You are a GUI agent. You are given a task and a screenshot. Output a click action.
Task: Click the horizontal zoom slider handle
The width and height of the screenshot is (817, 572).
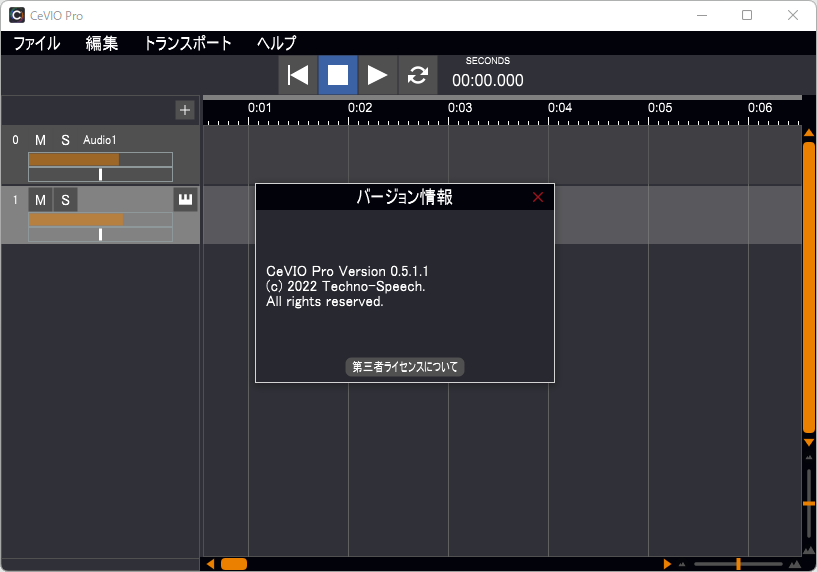pos(738,564)
